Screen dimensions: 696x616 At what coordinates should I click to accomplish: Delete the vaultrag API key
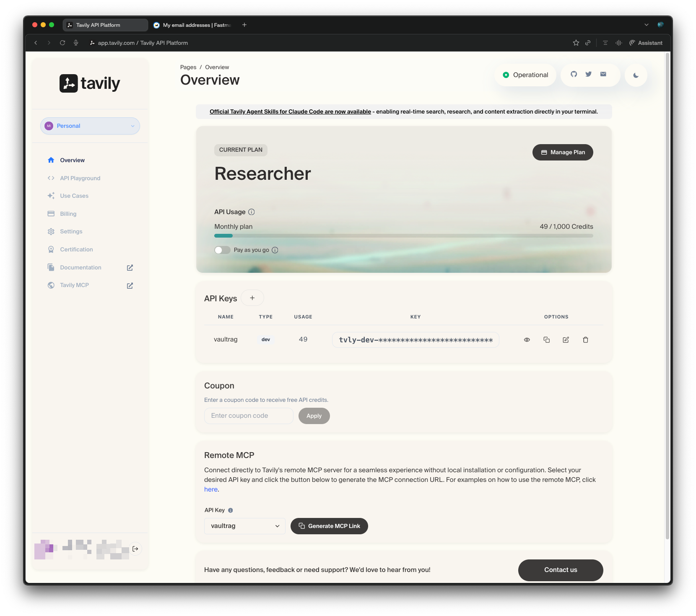(x=586, y=340)
